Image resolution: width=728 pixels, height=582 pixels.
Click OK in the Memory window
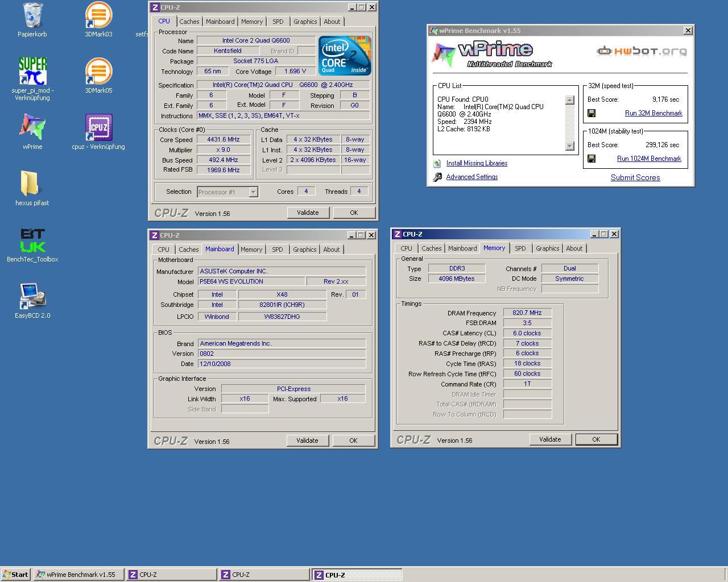point(596,439)
